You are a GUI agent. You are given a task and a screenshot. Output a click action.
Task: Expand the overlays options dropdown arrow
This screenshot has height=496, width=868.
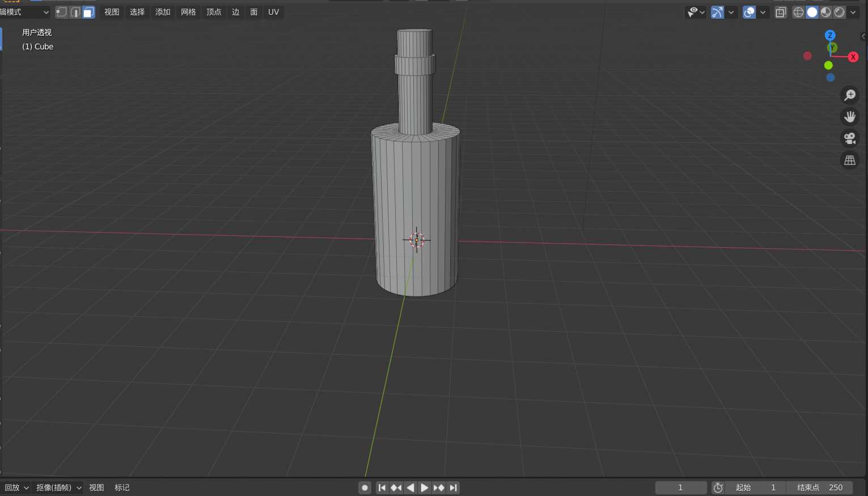pyautogui.click(x=763, y=12)
